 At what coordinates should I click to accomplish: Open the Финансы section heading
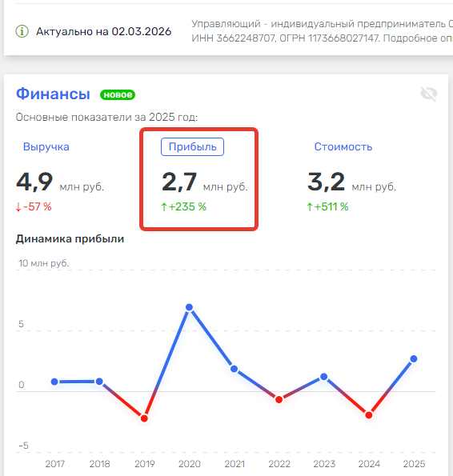[x=53, y=94]
